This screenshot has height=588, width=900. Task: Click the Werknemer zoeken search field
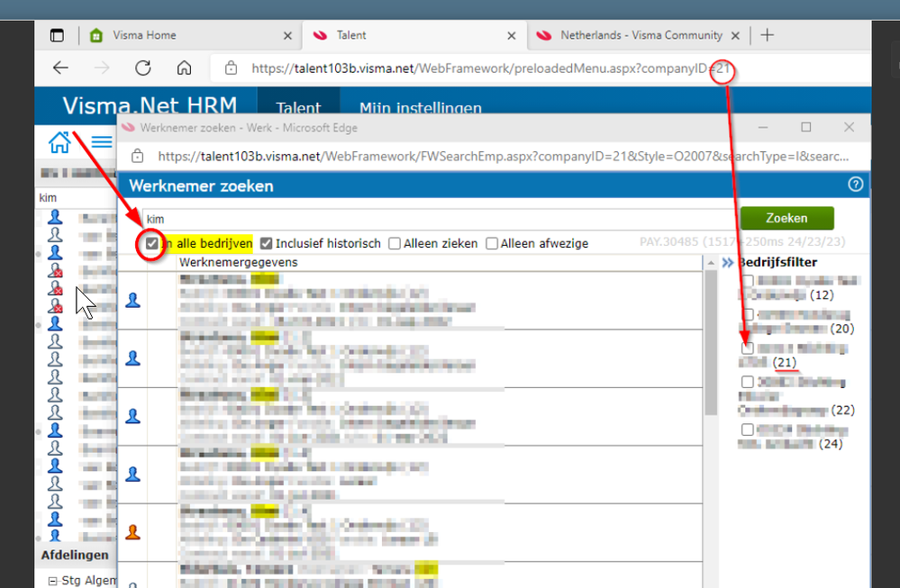439,219
